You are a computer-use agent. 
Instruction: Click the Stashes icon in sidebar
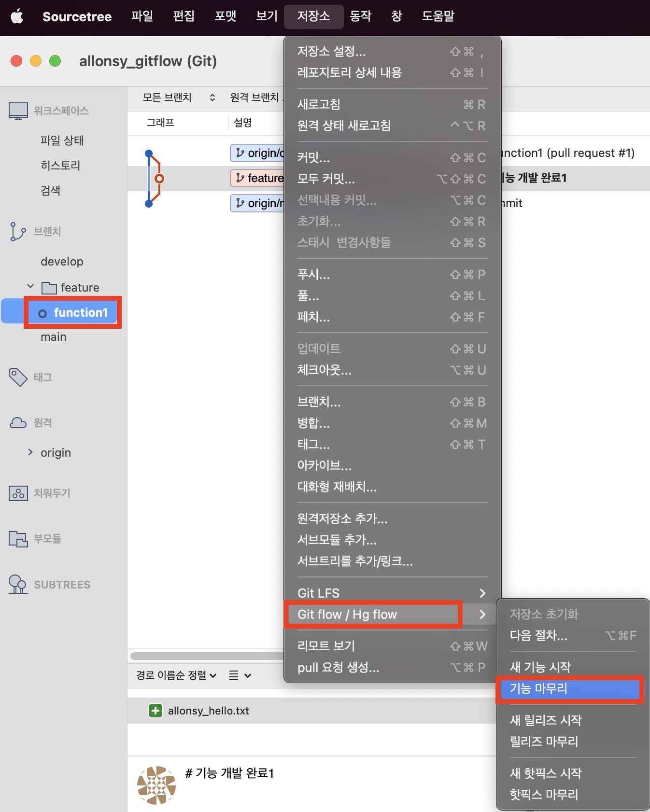coord(18,493)
